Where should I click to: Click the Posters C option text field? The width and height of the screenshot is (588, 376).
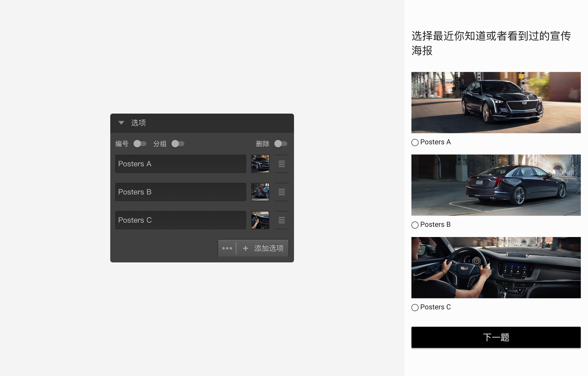[181, 220]
